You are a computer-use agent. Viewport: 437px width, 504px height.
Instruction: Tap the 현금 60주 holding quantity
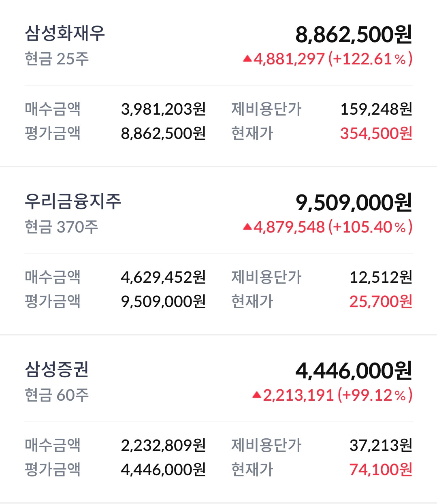(57, 395)
